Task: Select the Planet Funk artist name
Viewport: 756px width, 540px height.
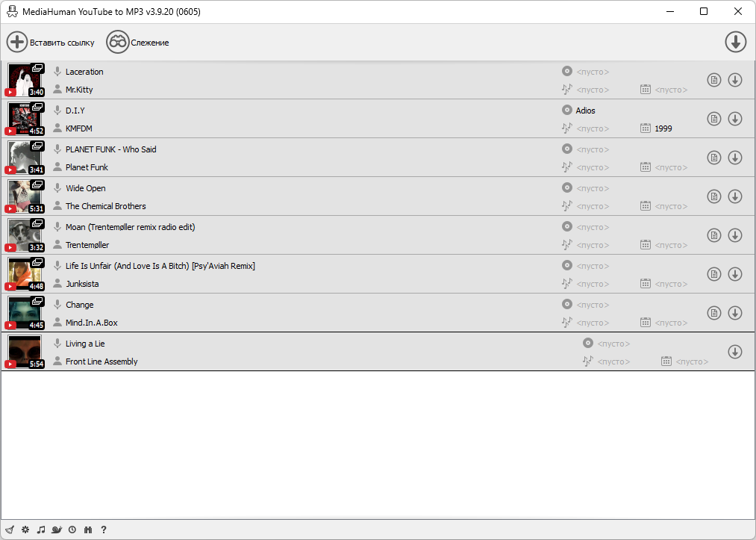Action: click(87, 167)
